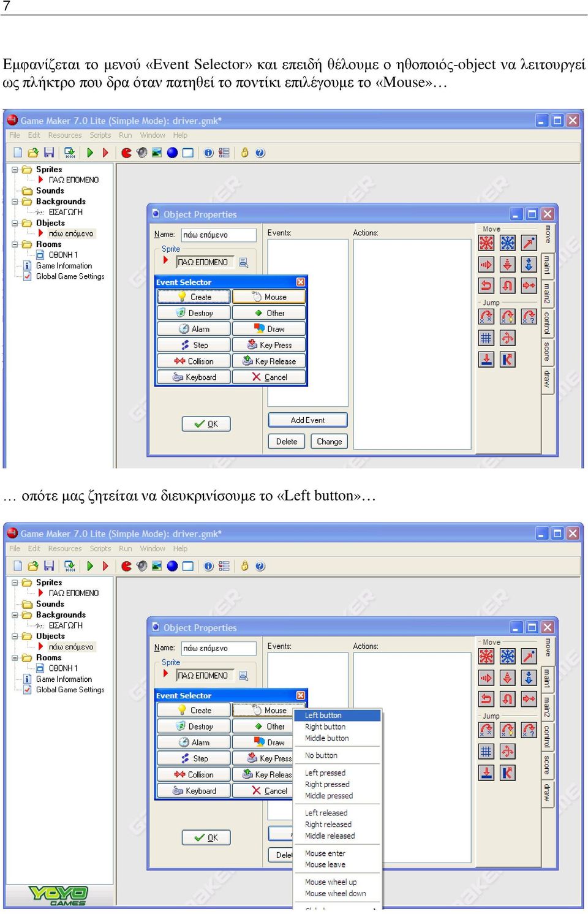Image resolution: width=588 pixels, height=914 pixels.
Task: Collapse the Rooms folder in first screenshot tree
Action: coord(15,244)
